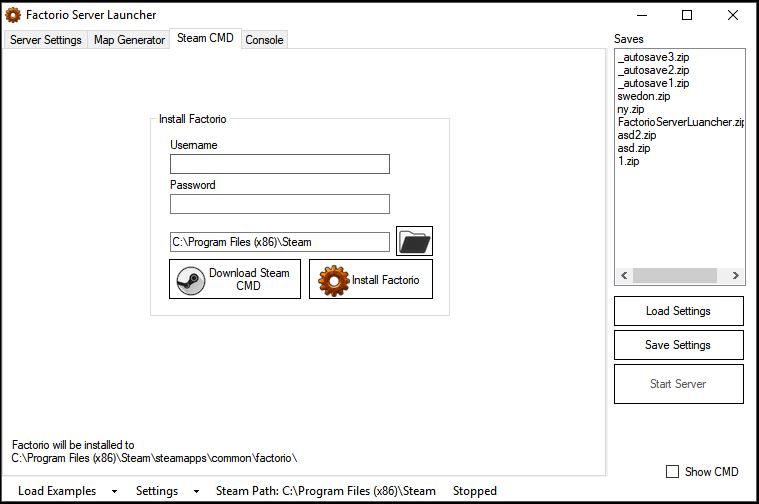The width and height of the screenshot is (759, 504).
Task: Maximize the Factorio Server Launcher window
Action: [x=687, y=15]
